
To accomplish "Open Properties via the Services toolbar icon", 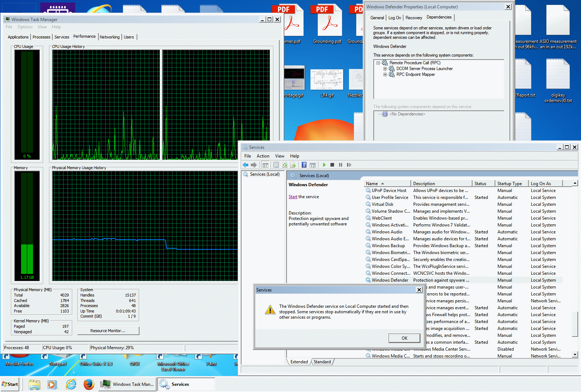I will (x=276, y=165).
